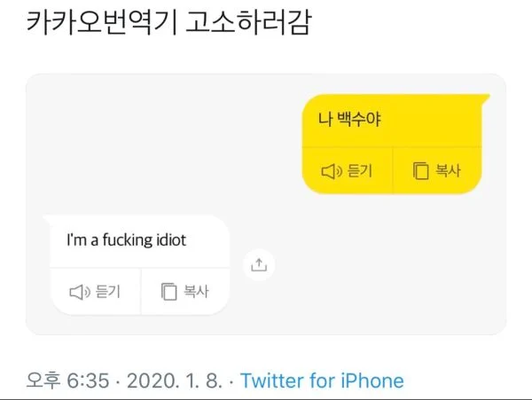Click the speaker icon in the white bubble
532x400 pixels.
tap(80, 291)
